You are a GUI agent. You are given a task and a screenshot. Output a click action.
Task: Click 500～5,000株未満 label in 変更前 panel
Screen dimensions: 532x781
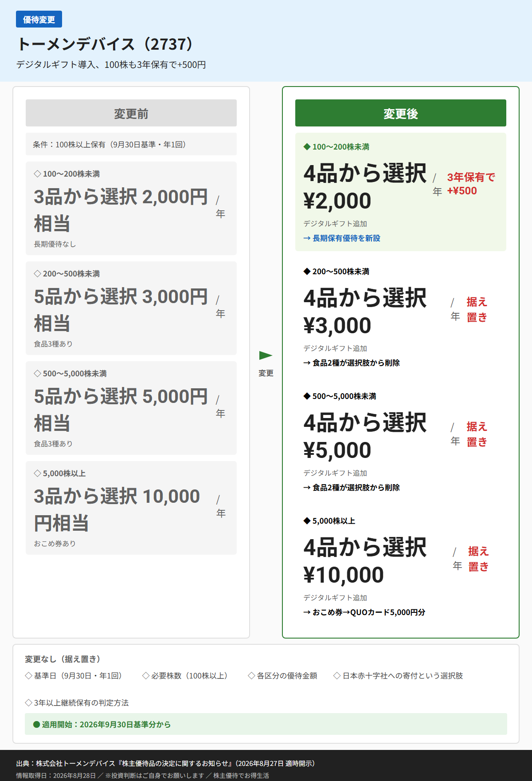[70, 374]
